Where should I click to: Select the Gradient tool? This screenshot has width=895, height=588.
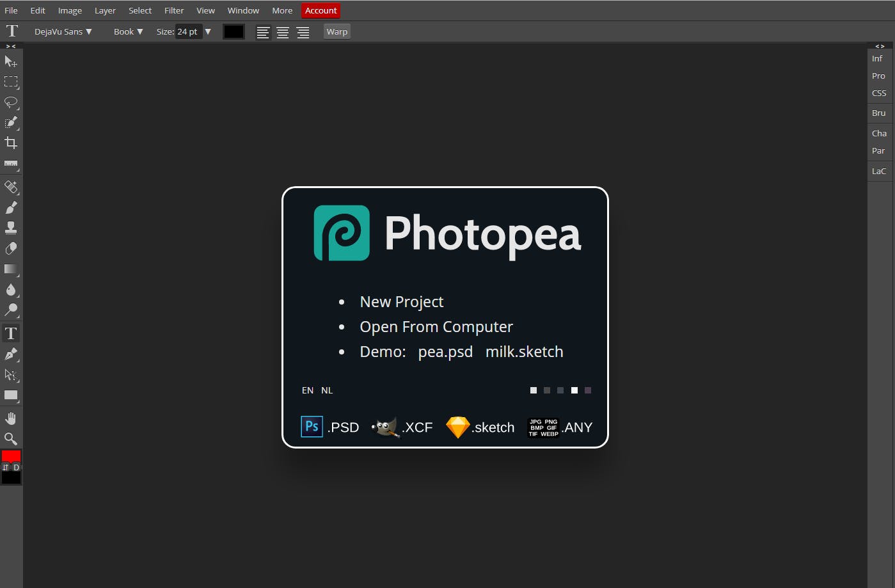pyautogui.click(x=11, y=269)
